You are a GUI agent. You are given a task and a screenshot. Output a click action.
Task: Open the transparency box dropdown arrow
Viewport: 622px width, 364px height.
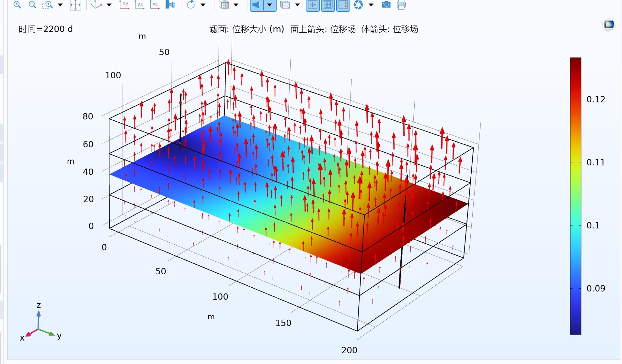[x=298, y=5]
